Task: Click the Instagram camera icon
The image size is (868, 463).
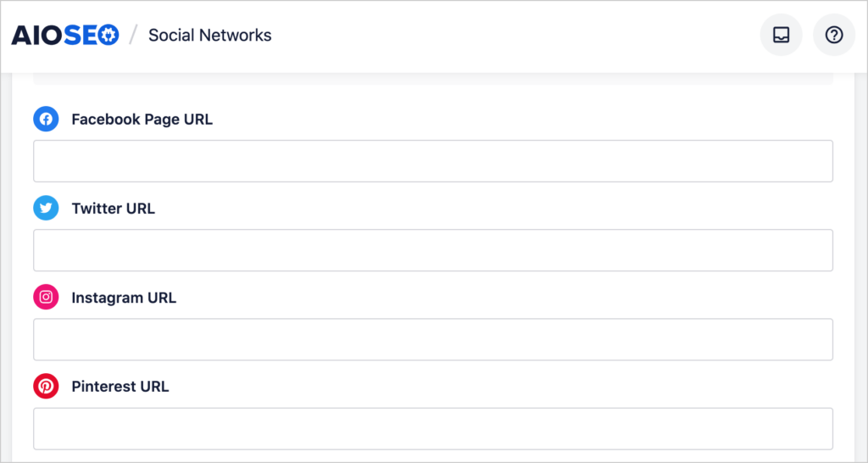Action: 46,298
